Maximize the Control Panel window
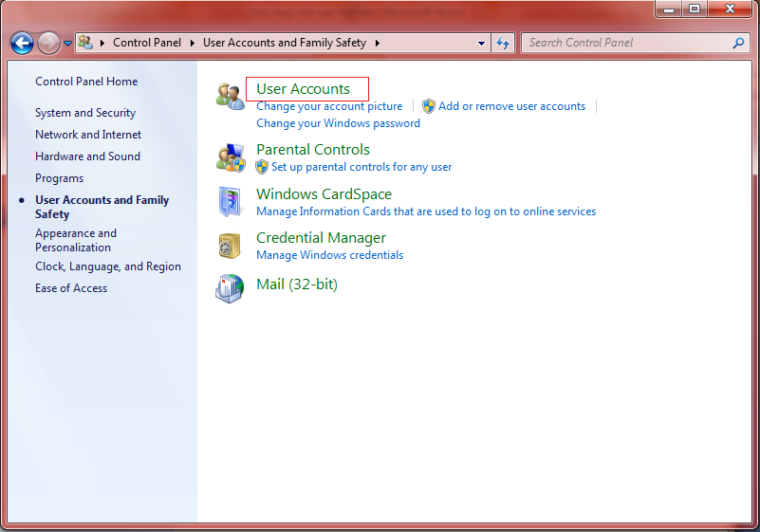Viewport: 760px width, 532px height. point(695,9)
